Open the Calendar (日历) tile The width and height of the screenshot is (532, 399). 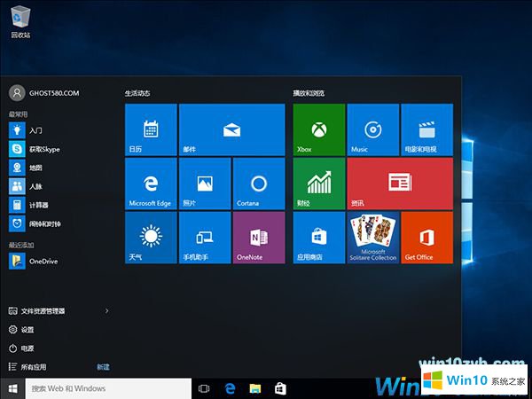click(x=151, y=129)
